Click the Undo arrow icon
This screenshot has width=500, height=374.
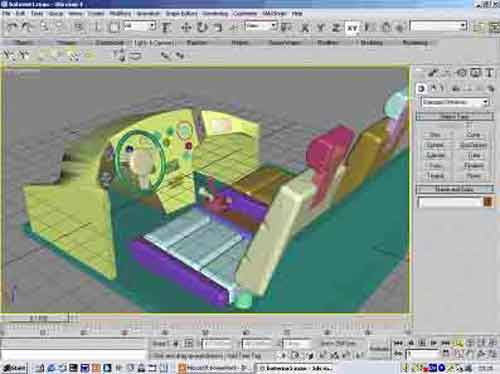tap(12, 27)
